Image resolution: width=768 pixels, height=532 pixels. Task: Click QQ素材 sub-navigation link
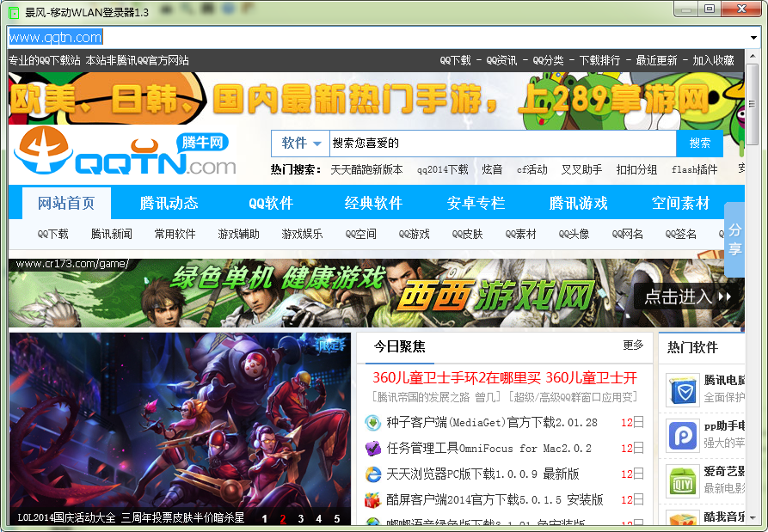click(520, 234)
